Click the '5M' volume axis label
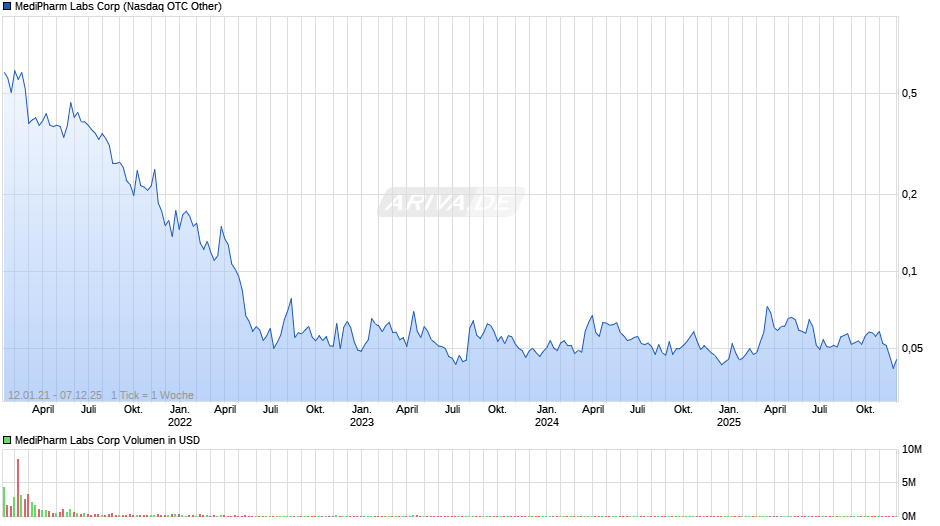 909,483
